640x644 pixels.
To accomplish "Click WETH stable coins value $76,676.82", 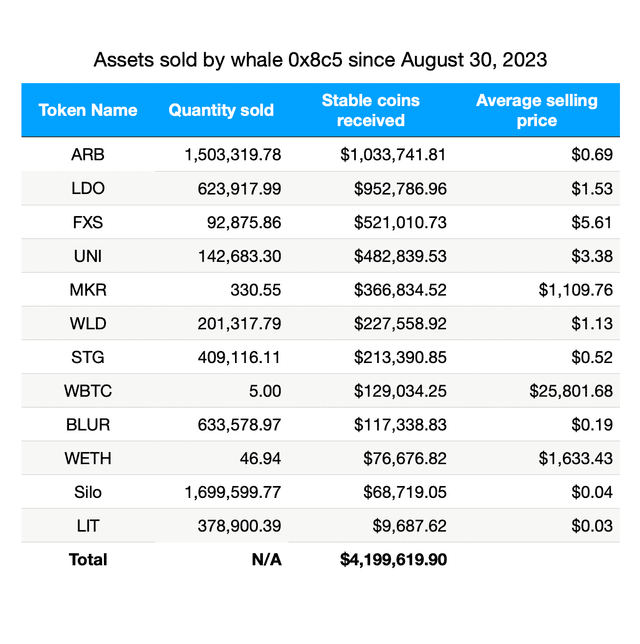I will click(x=404, y=458).
